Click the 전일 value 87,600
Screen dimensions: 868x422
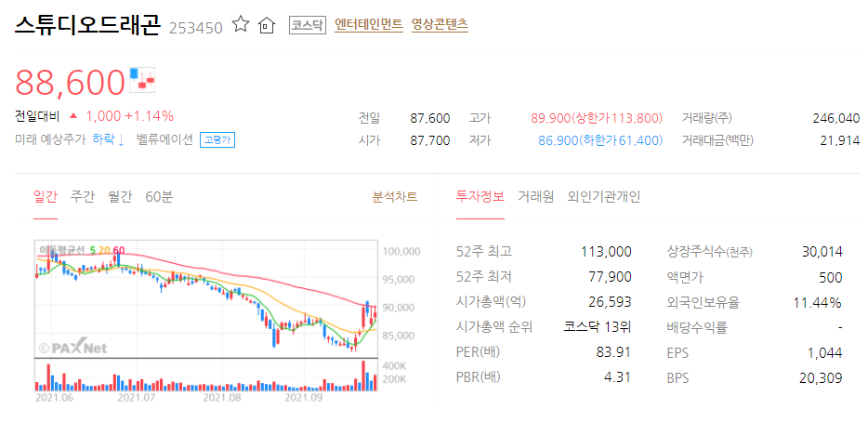pyautogui.click(x=430, y=118)
